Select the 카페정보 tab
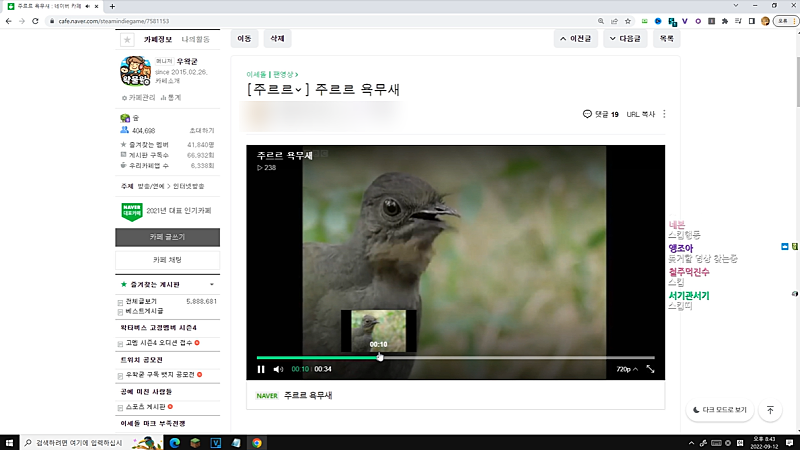 [158, 40]
